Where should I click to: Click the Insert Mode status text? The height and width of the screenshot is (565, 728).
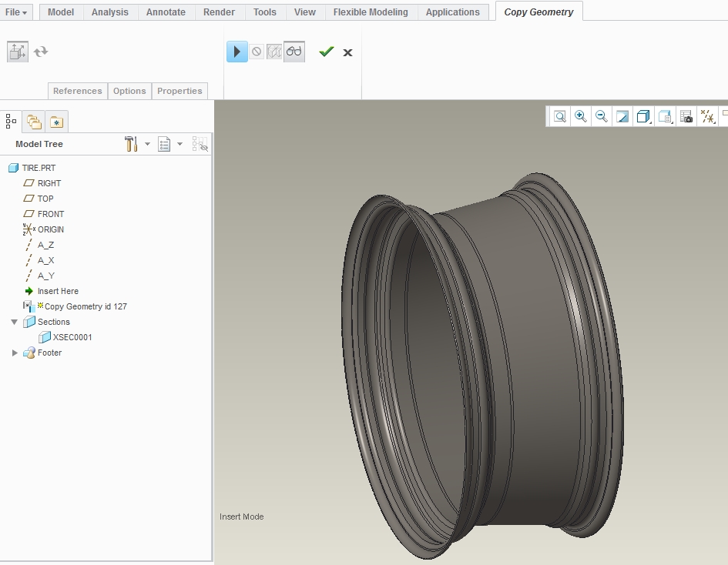[x=241, y=517]
